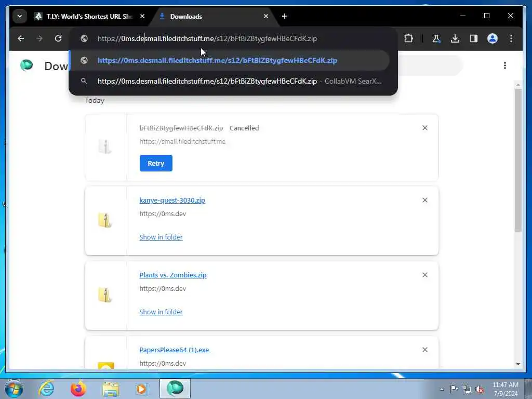This screenshot has height=399, width=532.
Task: Show kanye-quest-3030.zip in folder
Action: (x=161, y=237)
